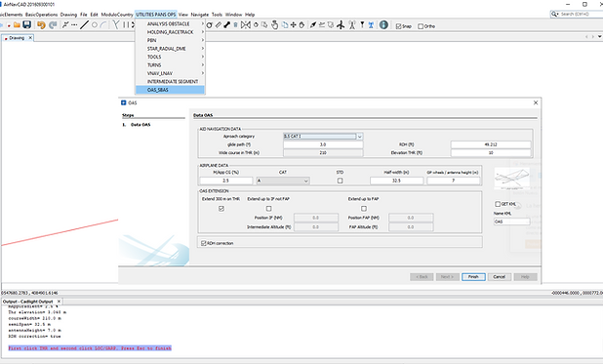Select the arc drawing tool
The width and height of the screenshot is (603, 364).
(103, 25)
